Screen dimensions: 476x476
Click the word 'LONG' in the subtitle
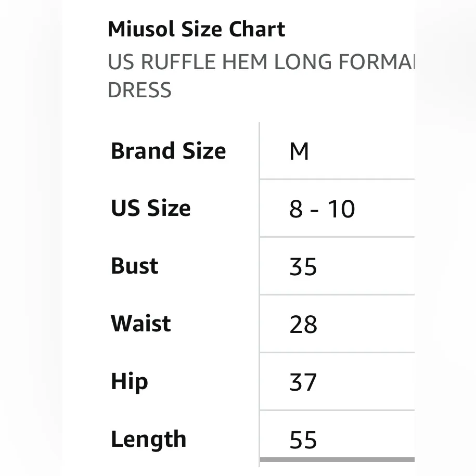[303, 62]
